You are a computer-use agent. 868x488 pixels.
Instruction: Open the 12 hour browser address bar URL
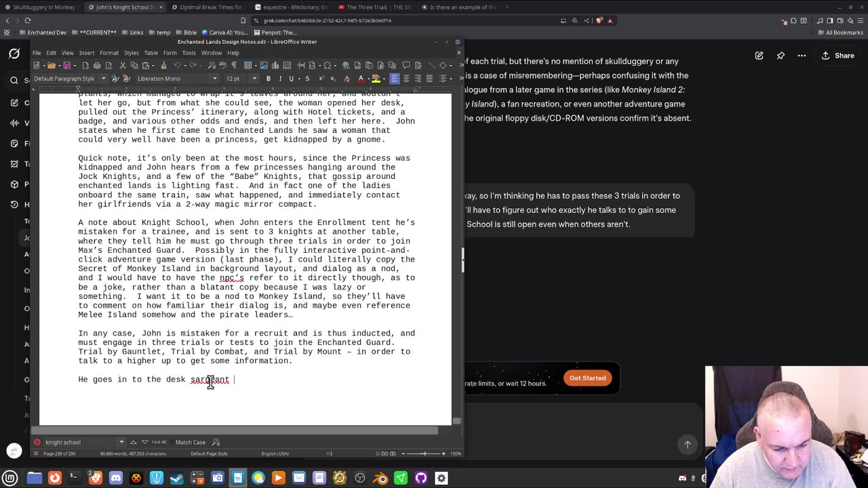[327, 20]
